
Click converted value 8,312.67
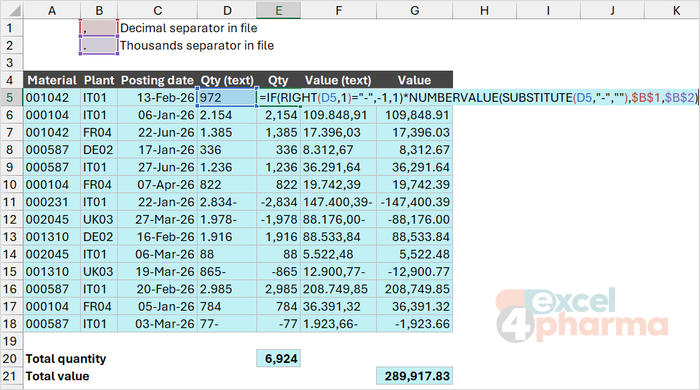(414, 149)
